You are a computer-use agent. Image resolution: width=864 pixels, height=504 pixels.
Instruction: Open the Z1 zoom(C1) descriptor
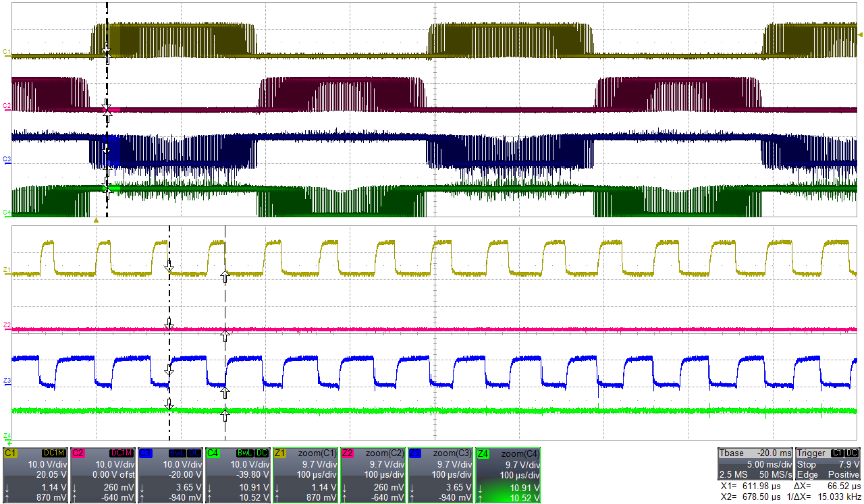[306, 475]
